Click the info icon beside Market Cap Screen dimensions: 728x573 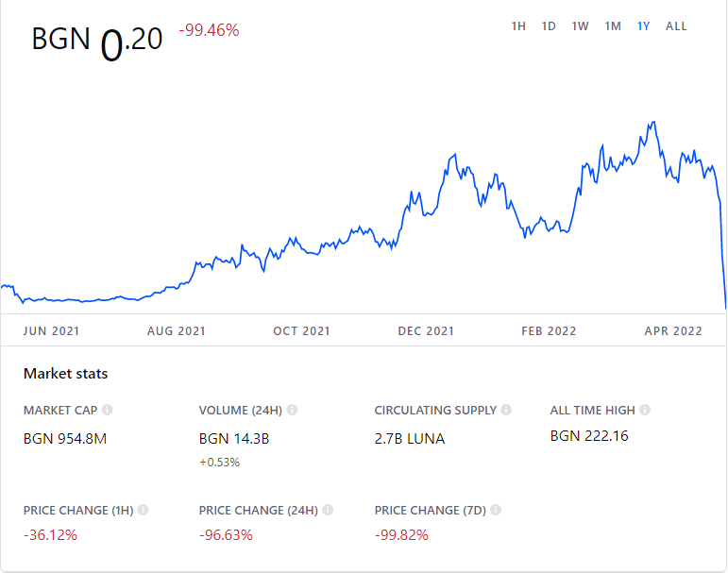click(108, 411)
